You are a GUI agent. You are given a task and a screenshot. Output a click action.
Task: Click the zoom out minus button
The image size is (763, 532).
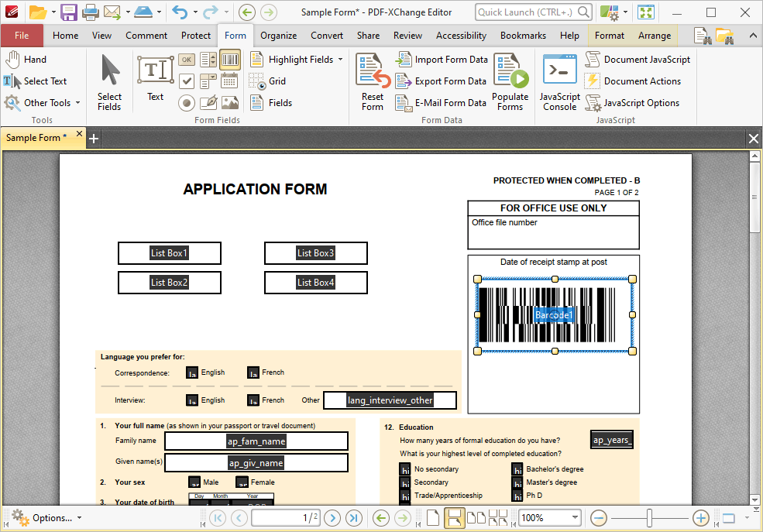click(x=599, y=518)
